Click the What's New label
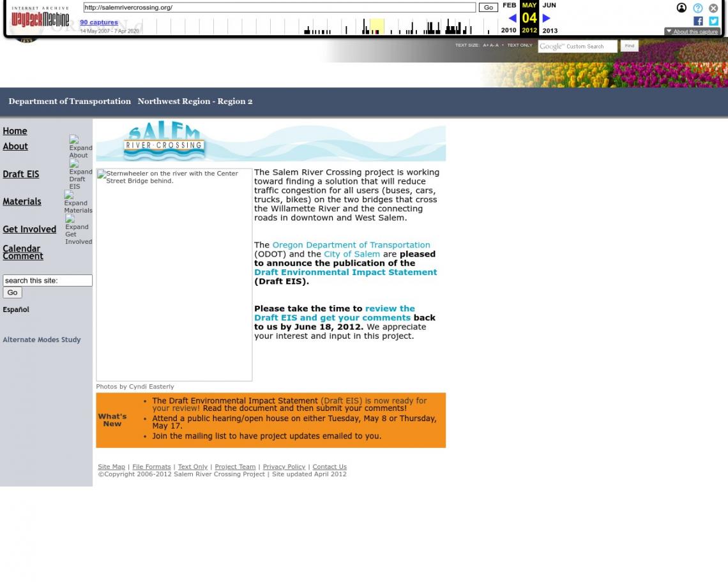 [112, 420]
